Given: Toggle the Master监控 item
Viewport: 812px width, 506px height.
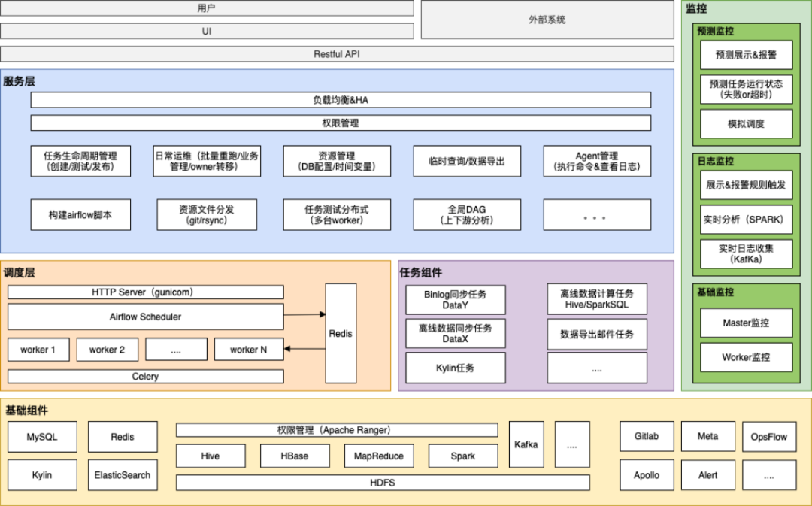Looking at the screenshot, I should [x=746, y=323].
